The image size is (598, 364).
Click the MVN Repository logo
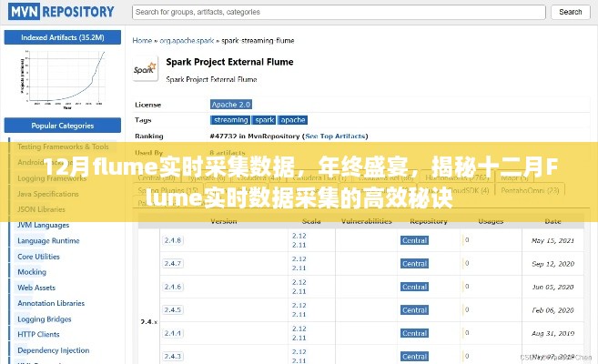61,12
